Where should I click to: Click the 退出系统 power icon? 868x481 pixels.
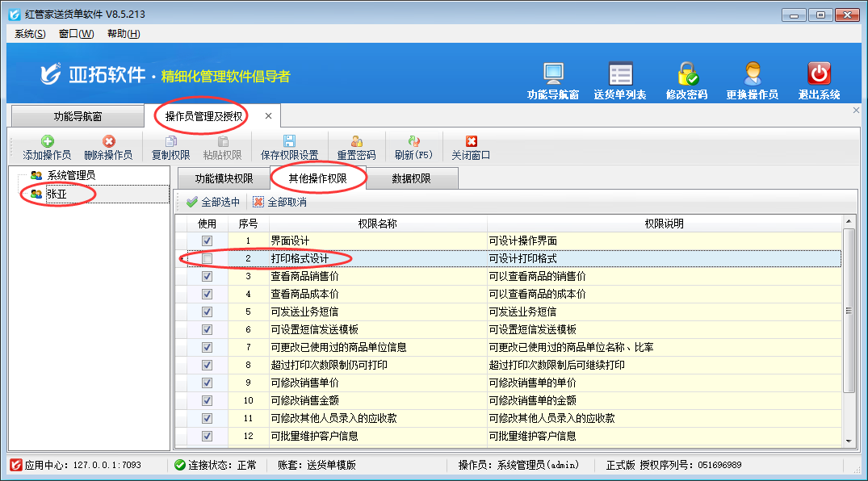[x=819, y=74]
